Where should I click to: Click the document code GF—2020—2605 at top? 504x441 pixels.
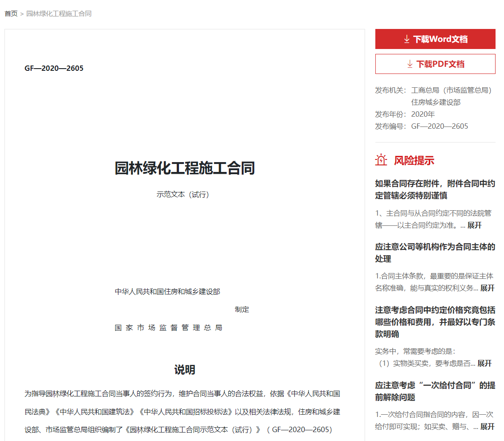(x=54, y=68)
